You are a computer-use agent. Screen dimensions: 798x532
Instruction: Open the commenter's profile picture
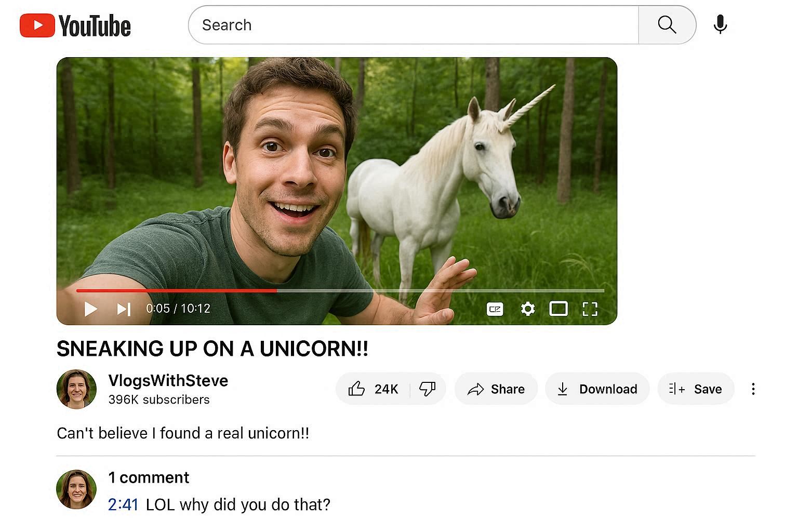point(76,489)
